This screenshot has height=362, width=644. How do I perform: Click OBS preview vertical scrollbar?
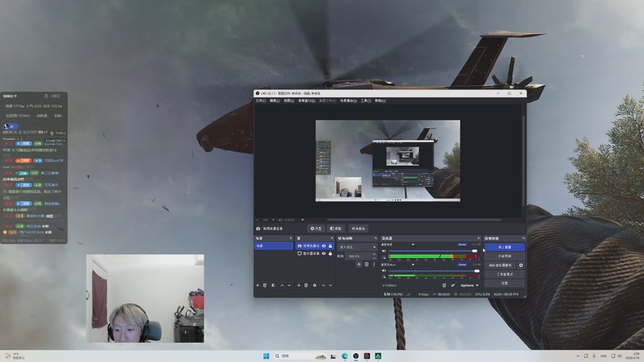(x=523, y=160)
